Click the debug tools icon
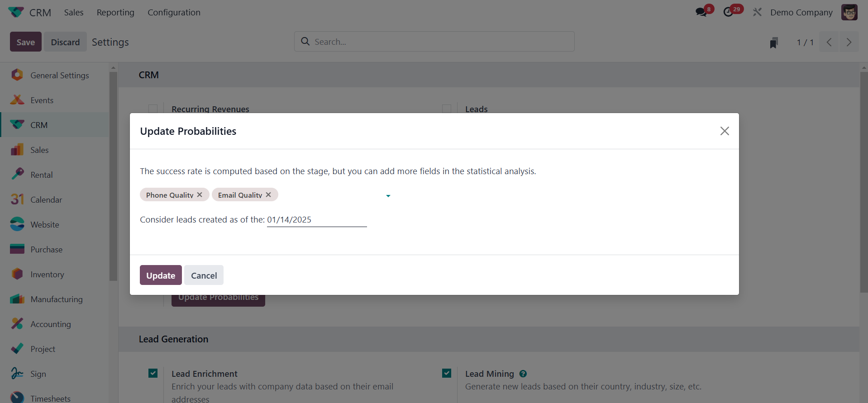 pyautogui.click(x=757, y=12)
